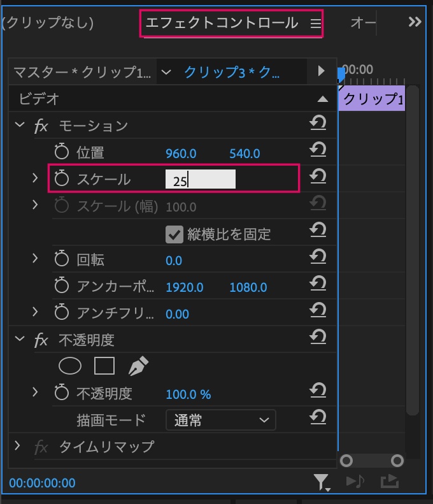
Task: Reset the 縦横比を固定 setting
Action: point(318,230)
